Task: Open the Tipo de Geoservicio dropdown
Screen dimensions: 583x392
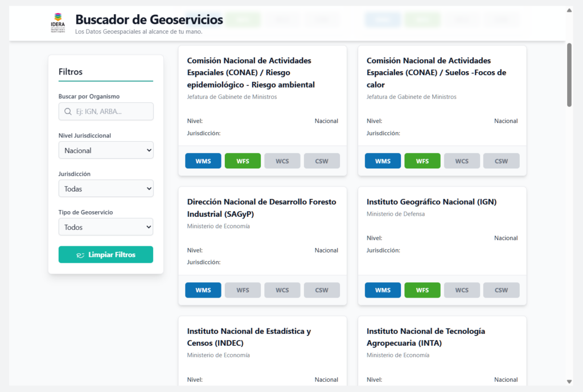Action: pyautogui.click(x=106, y=227)
